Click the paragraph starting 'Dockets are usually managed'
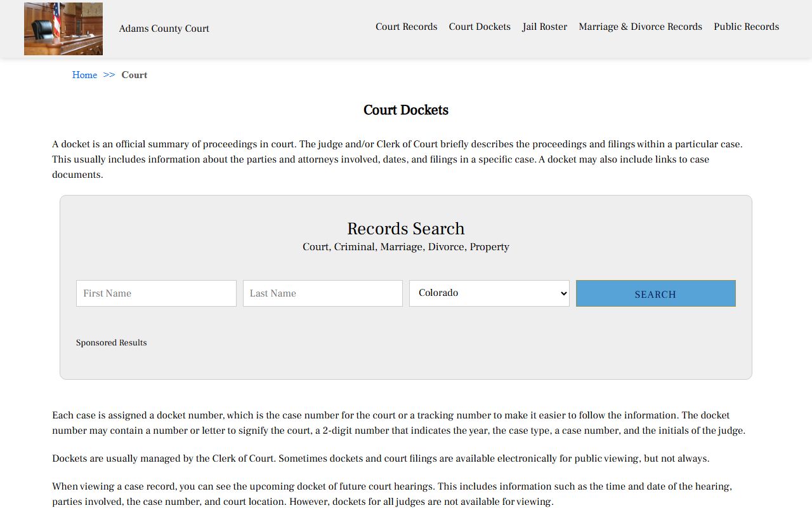The height and width of the screenshot is (508, 812). pyautogui.click(x=381, y=458)
